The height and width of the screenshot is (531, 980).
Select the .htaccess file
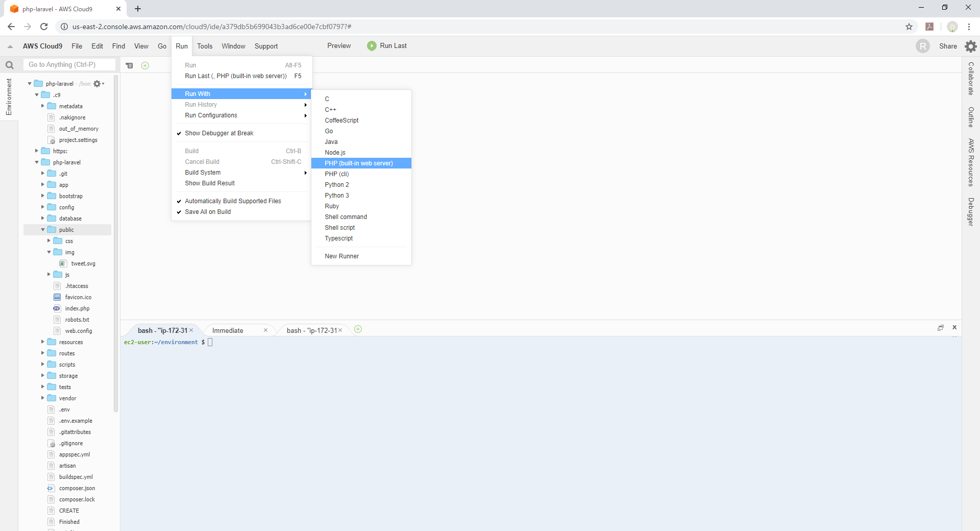coord(76,286)
